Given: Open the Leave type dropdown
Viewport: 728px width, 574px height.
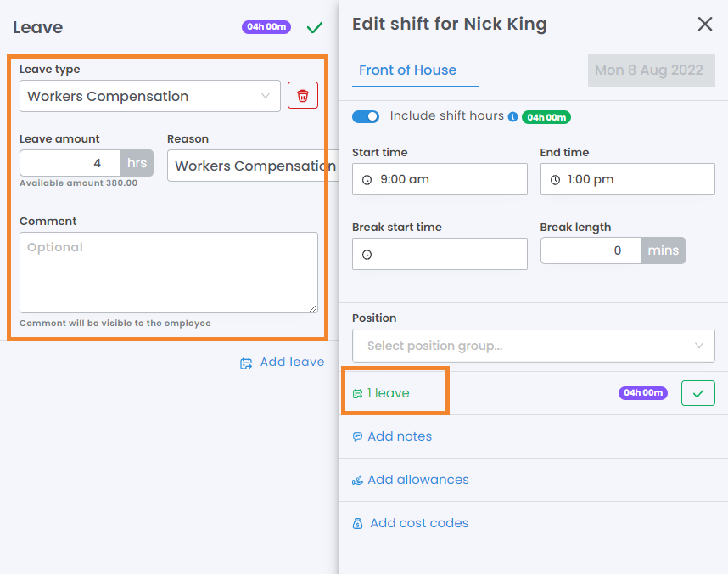Looking at the screenshot, I should point(150,96).
